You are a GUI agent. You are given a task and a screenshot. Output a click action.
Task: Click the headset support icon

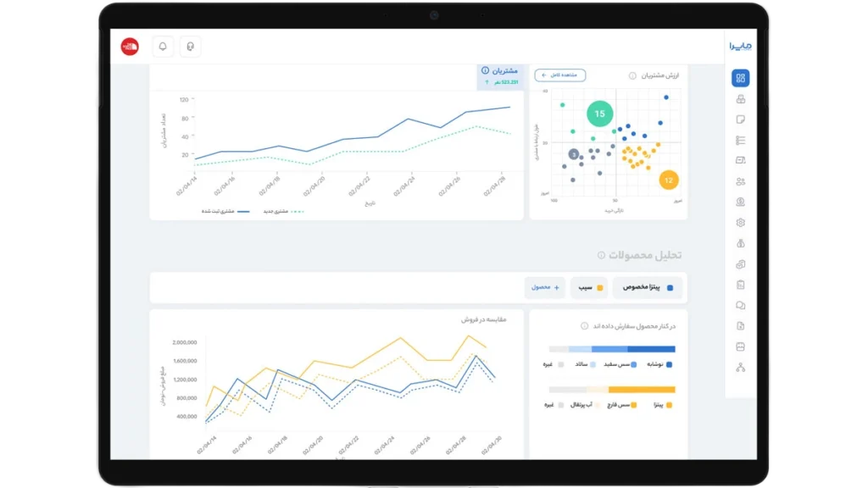[191, 47]
